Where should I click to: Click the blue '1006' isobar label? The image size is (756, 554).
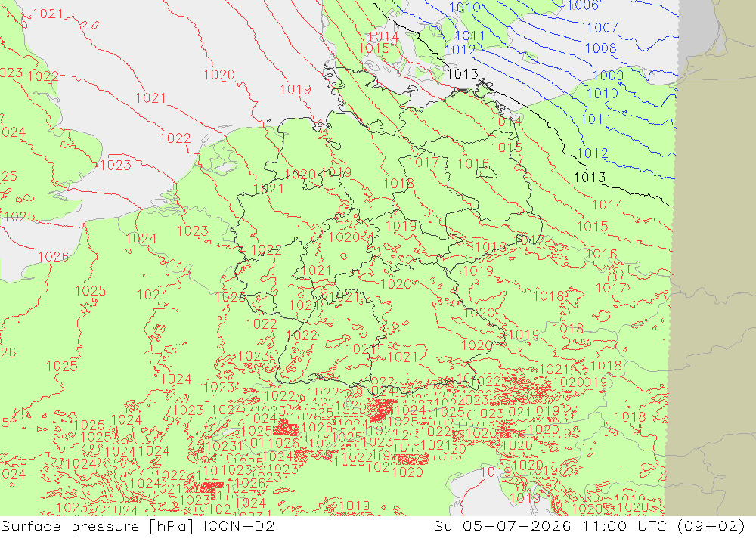(584, 5)
